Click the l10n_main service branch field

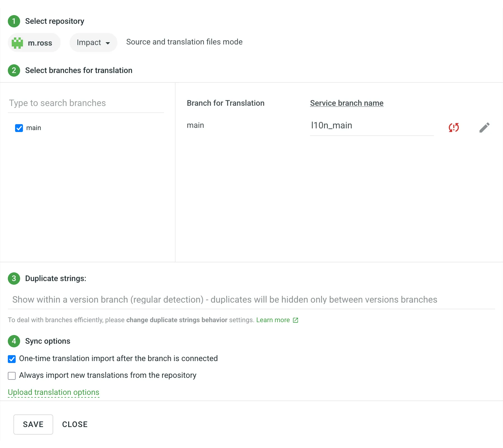(x=372, y=125)
